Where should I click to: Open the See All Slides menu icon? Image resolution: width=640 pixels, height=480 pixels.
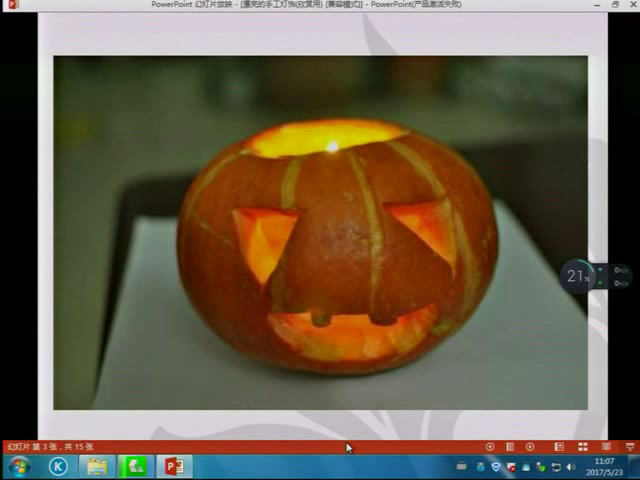(510, 447)
